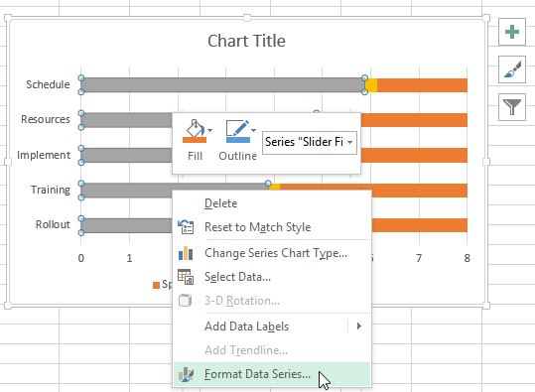Expand the Add Data Labels submenu arrow
The width and height of the screenshot is (535, 392).
coord(359,327)
